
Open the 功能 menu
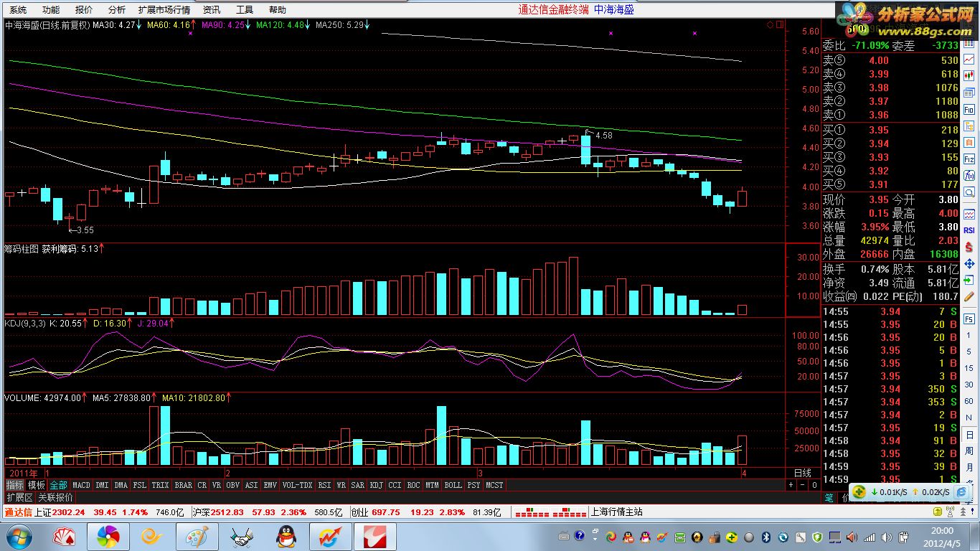[51, 10]
